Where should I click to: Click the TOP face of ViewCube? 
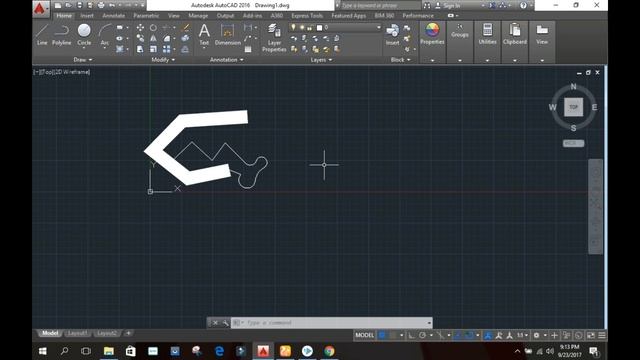(x=573, y=107)
